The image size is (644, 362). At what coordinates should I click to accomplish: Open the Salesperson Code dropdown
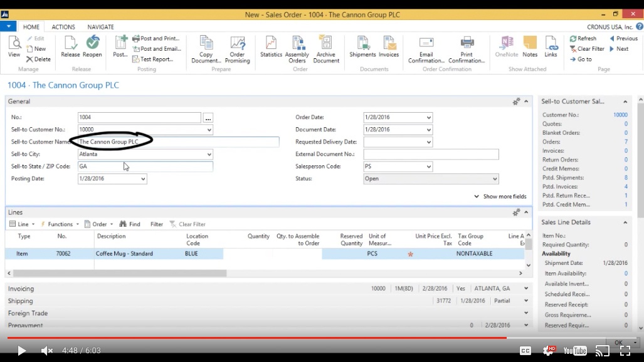(x=429, y=167)
